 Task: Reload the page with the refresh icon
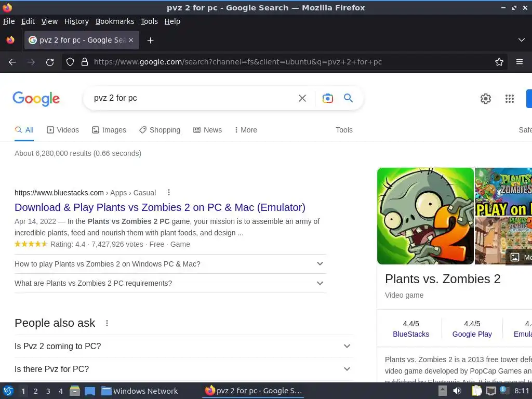[50, 62]
